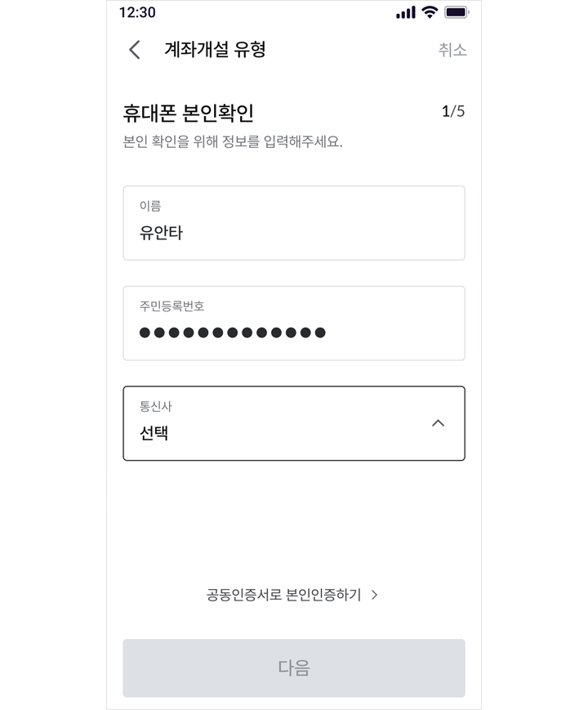Tap the Wi-Fi status icon

(x=429, y=12)
